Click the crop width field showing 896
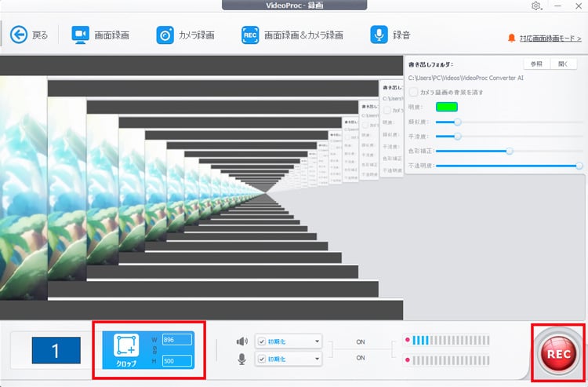Image resolution: width=588 pixels, height=387 pixels. [176, 339]
